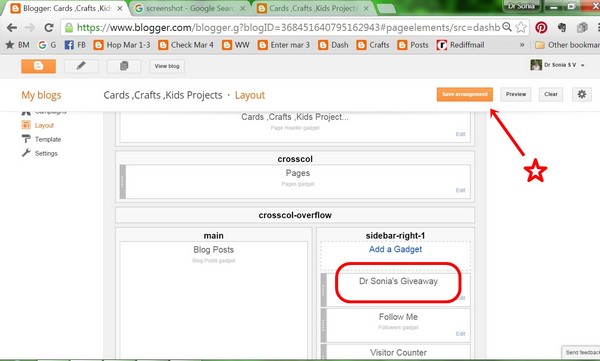Close the Google Search tab
Viewport: 600px width, 361px height.
click(243, 8)
